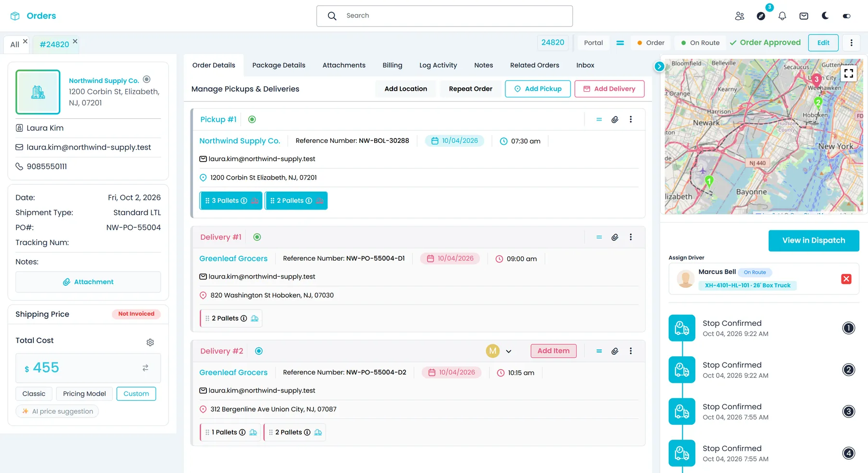Switch to the Related Orders tab

click(x=535, y=65)
